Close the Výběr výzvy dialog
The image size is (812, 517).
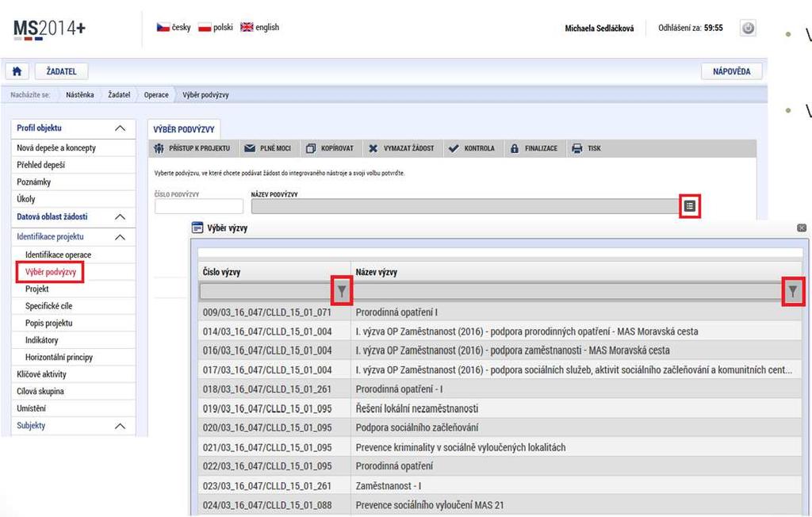802,228
